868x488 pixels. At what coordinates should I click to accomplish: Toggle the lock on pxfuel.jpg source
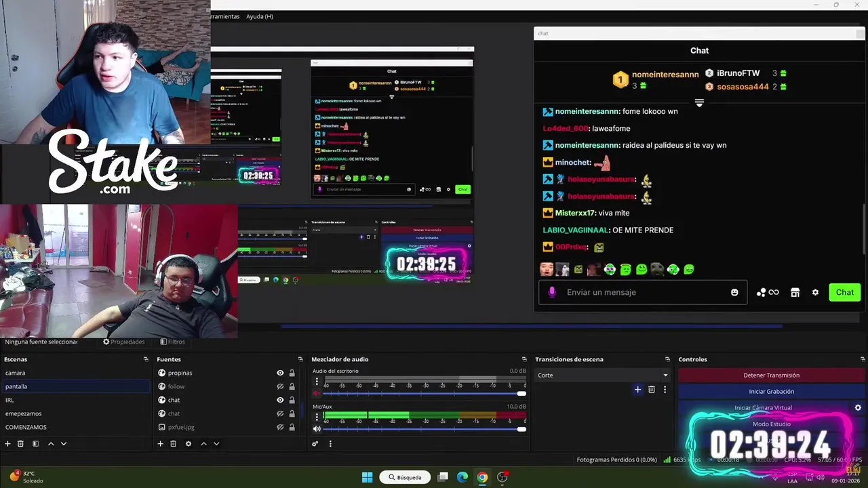point(292,427)
